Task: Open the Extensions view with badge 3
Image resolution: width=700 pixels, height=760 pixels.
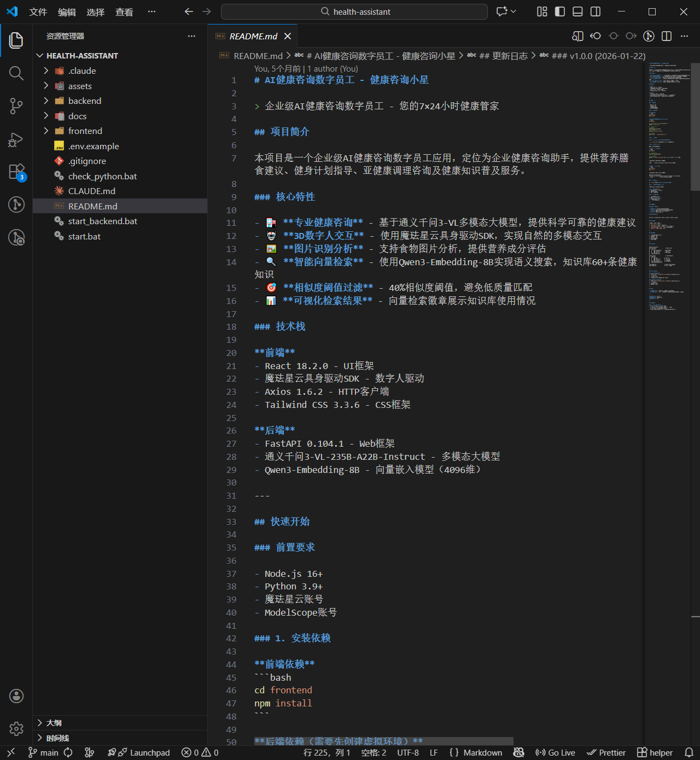Action: point(16,172)
